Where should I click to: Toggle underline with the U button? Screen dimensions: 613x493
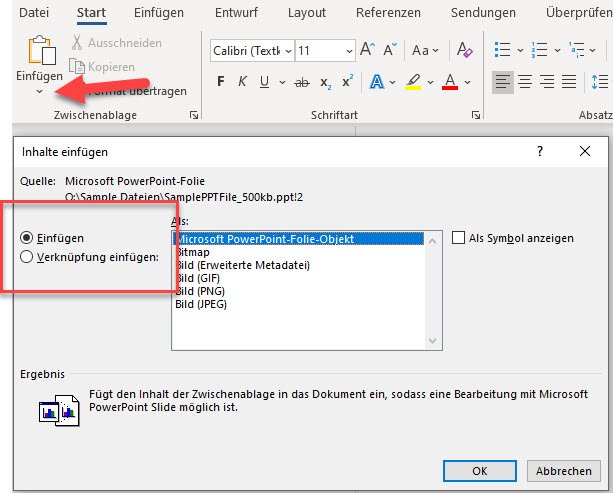click(x=264, y=81)
